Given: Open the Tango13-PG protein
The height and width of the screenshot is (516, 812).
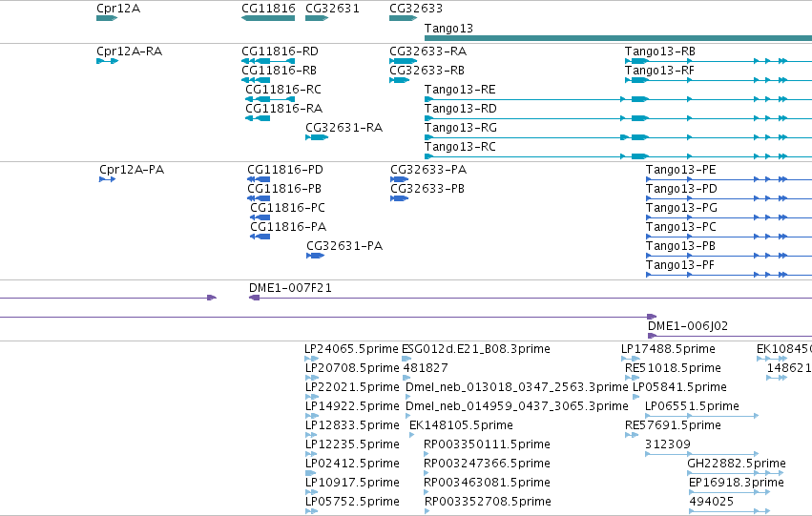Looking at the screenshot, I should [729, 217].
